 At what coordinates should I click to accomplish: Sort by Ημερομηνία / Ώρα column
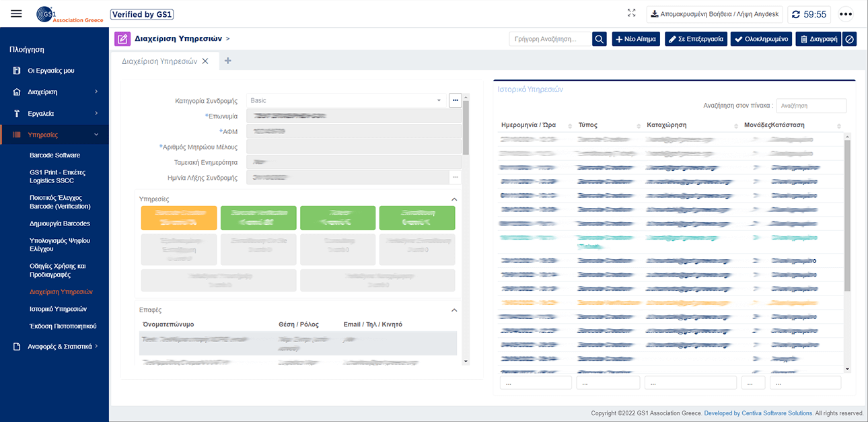pyautogui.click(x=536, y=125)
